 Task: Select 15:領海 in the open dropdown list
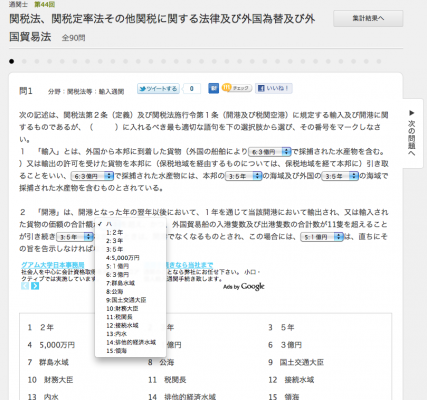click(131, 351)
